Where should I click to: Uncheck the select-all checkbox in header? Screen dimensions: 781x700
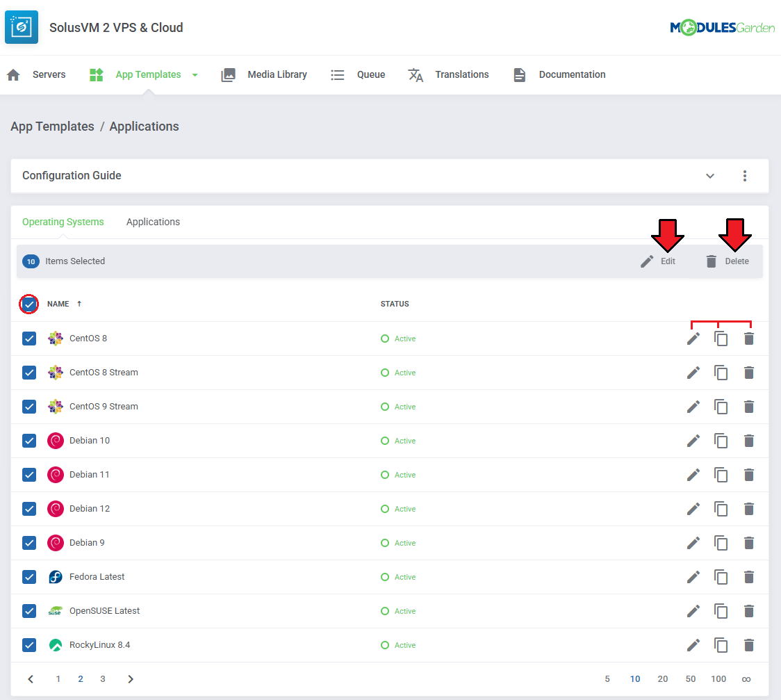tap(29, 304)
